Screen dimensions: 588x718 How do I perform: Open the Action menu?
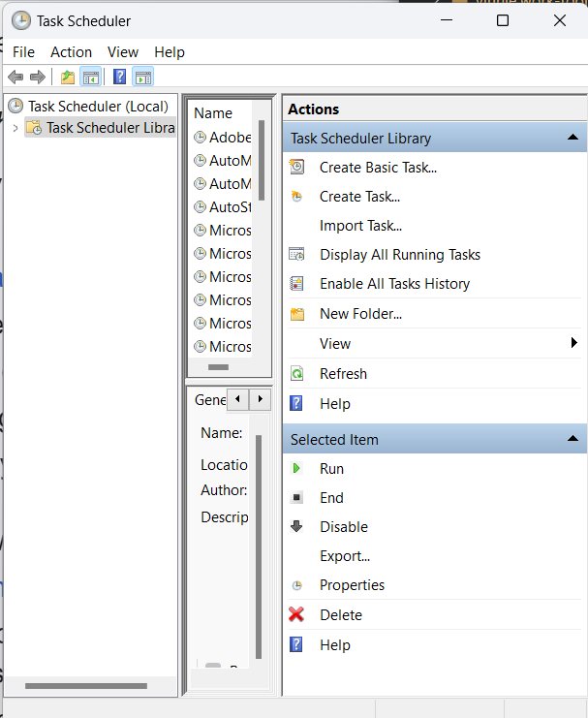coord(71,52)
